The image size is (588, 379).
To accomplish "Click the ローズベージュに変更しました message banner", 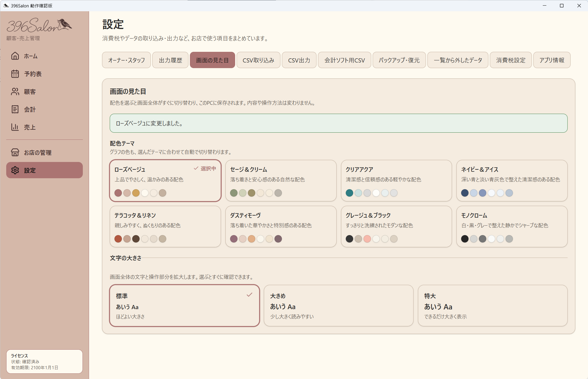I will tap(338, 123).
